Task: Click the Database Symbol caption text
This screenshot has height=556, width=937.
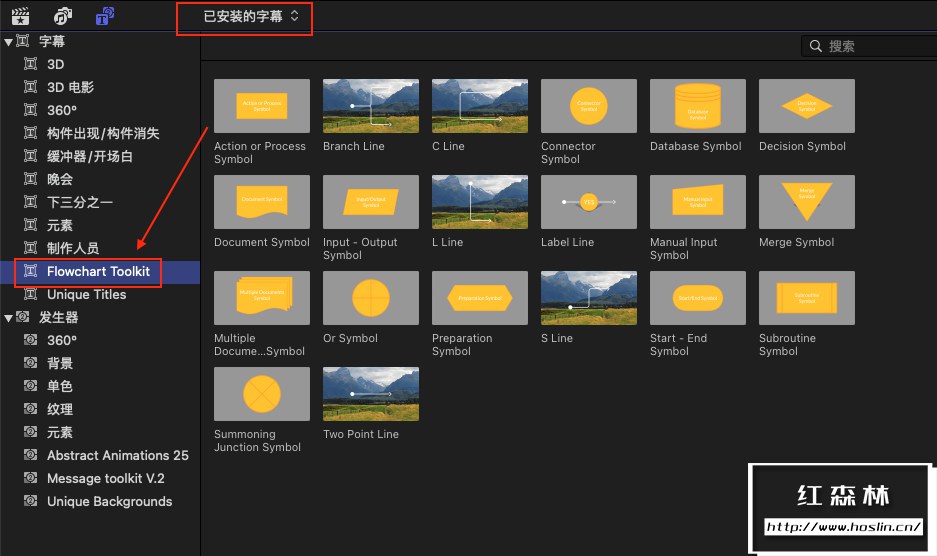Action: tap(696, 146)
